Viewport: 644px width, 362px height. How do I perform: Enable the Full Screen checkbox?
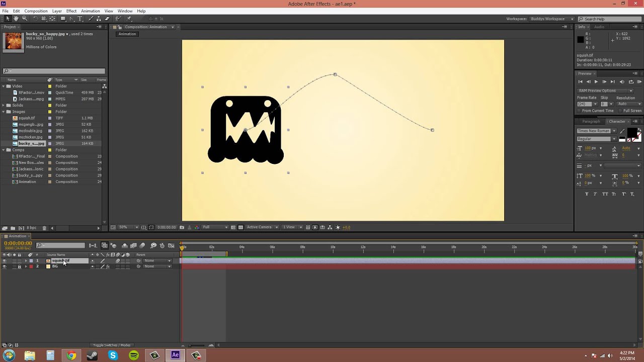(x=620, y=111)
